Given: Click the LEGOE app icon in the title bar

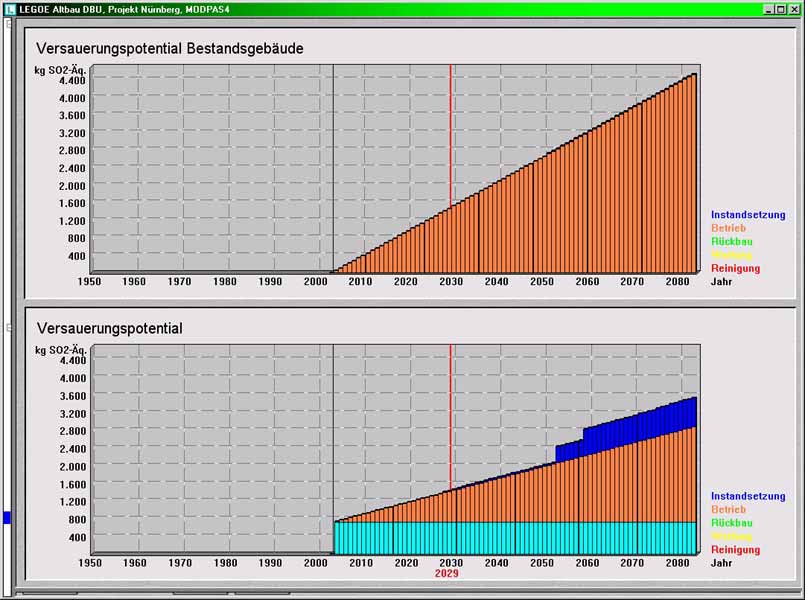Looking at the screenshot, I should coord(10,9).
